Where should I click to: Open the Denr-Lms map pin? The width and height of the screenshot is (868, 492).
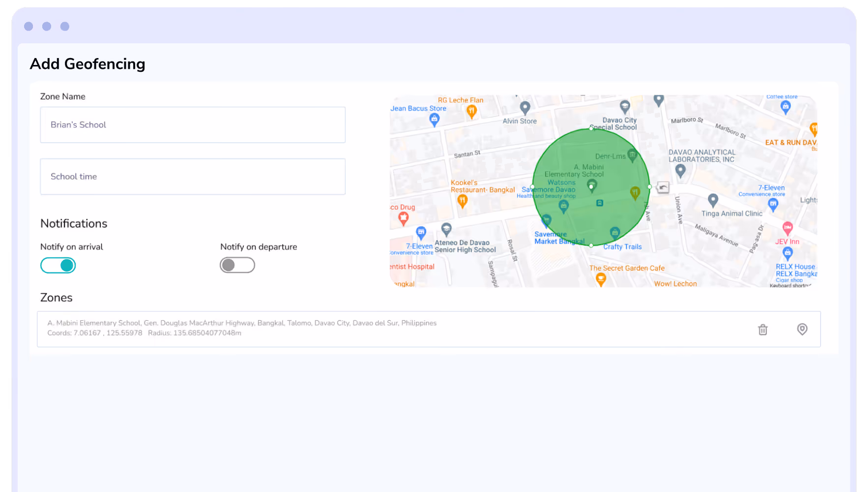[x=632, y=155]
